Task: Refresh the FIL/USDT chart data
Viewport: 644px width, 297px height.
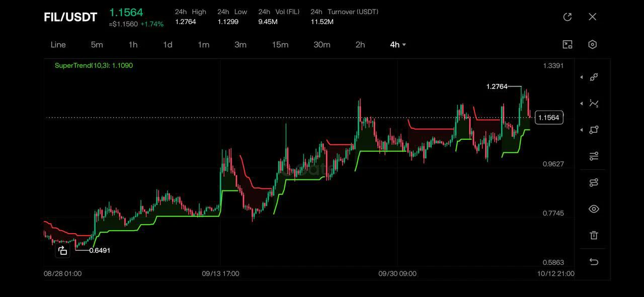Action: [568, 17]
